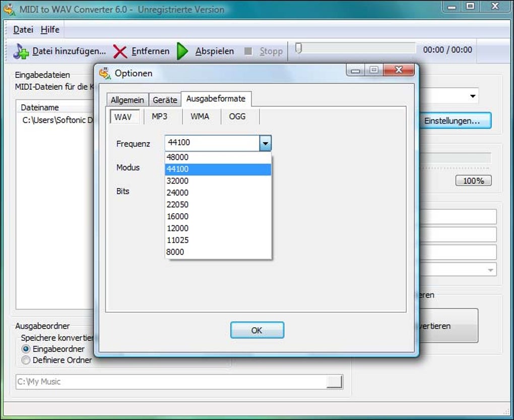Click the 00:00 / 00:00 time display
The width and height of the screenshot is (514, 420).
click(447, 50)
